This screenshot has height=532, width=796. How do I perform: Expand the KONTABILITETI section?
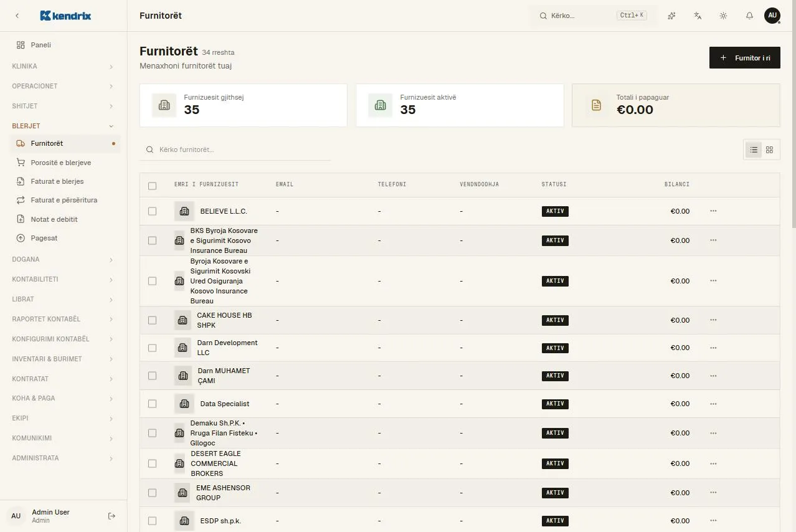pos(63,279)
